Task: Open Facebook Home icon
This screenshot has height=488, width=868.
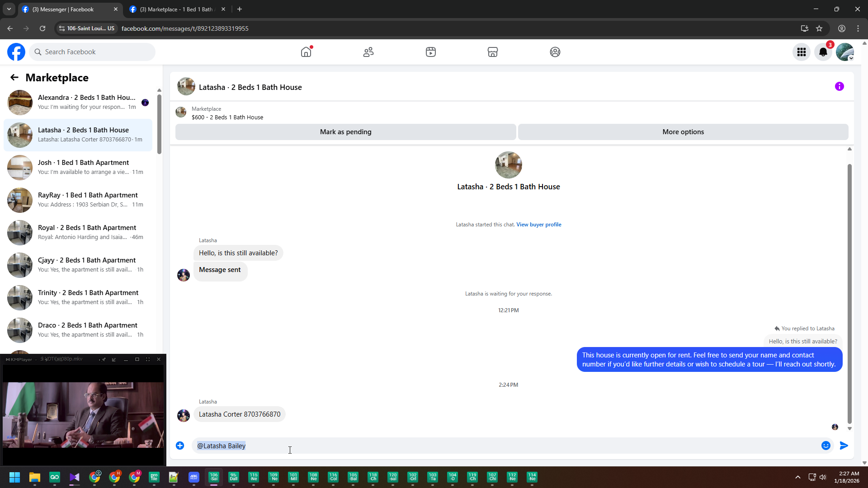Action: coord(306,52)
